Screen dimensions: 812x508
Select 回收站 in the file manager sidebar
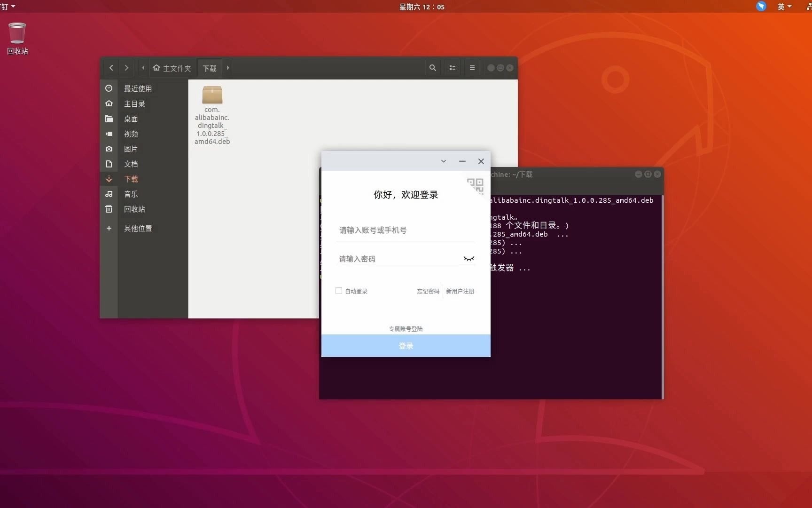click(144, 209)
